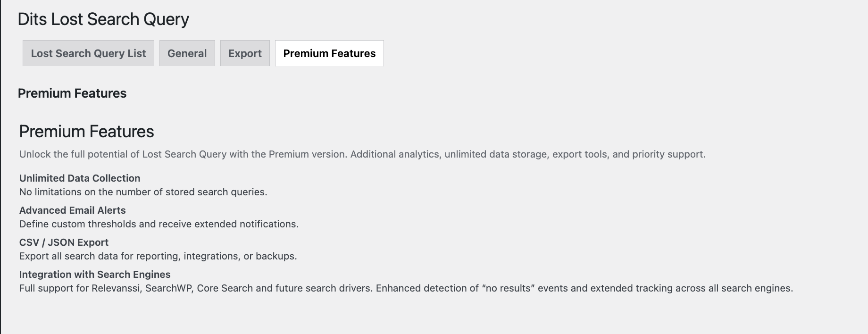This screenshot has width=868, height=334.
Task: Click the large Premium Features heading
Action: (87, 132)
